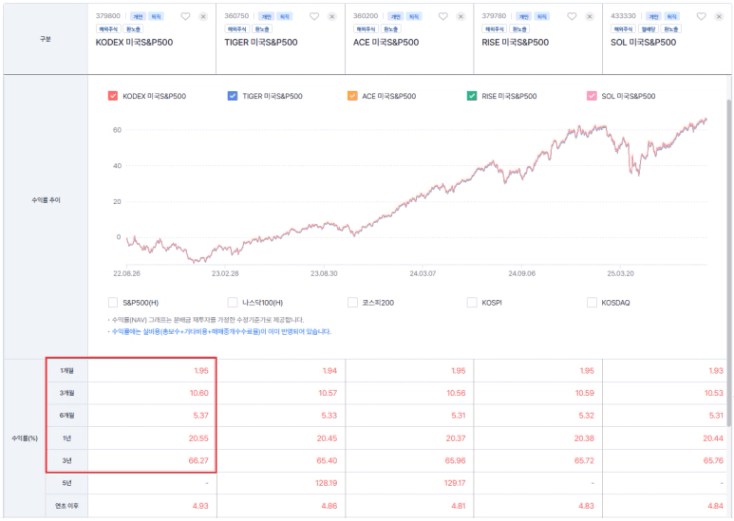This screenshot has width=734, height=521.
Task: Open RISE 미국S&P500 fund name
Action: point(515,42)
